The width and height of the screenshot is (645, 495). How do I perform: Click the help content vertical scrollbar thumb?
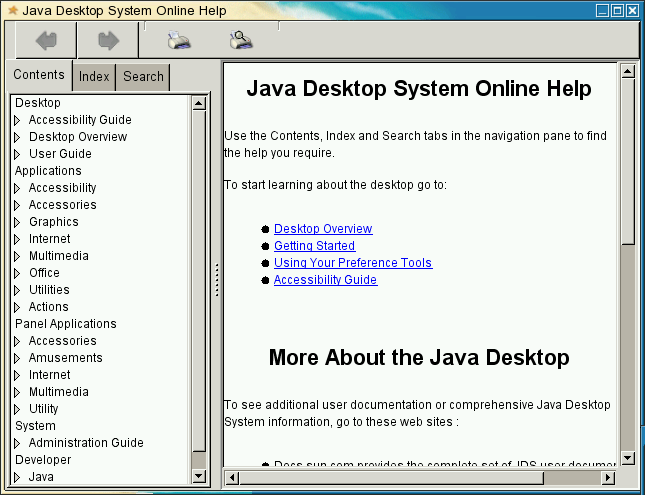point(627,160)
